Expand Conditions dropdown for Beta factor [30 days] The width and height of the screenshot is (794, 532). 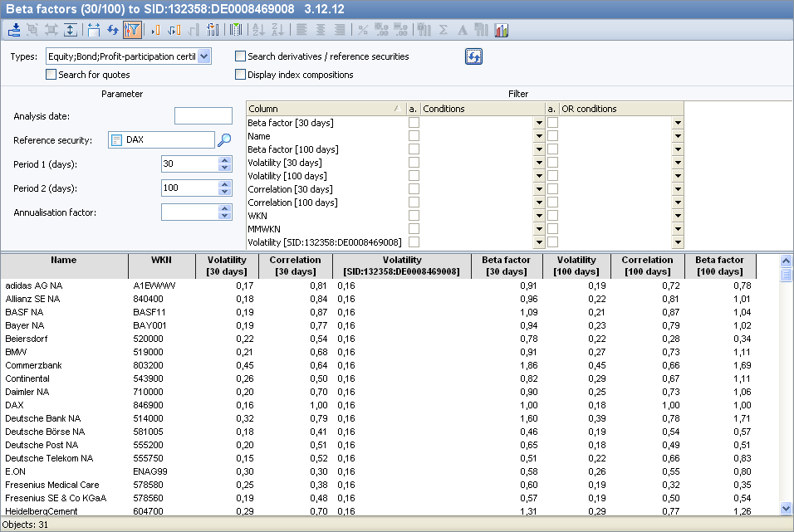coord(539,123)
